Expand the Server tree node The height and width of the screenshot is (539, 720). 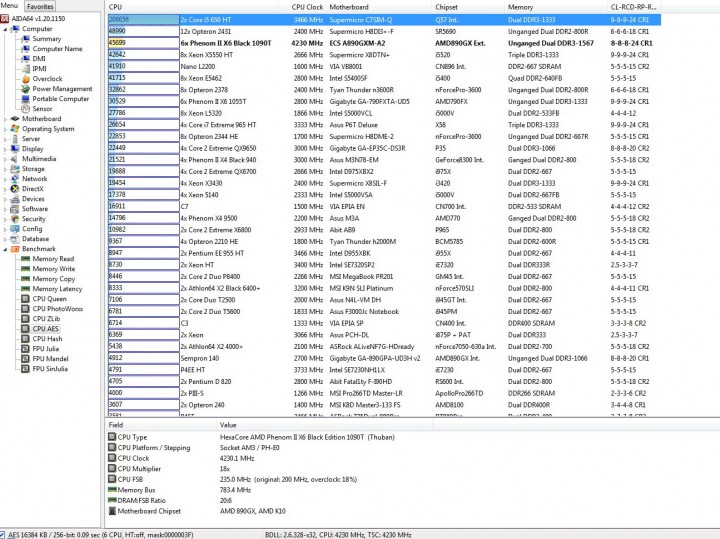(x=6, y=139)
